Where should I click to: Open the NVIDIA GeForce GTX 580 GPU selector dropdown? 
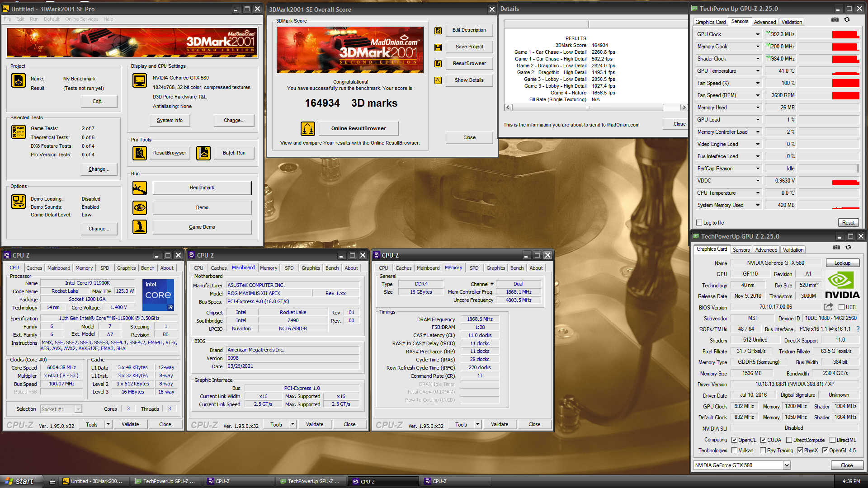point(787,465)
